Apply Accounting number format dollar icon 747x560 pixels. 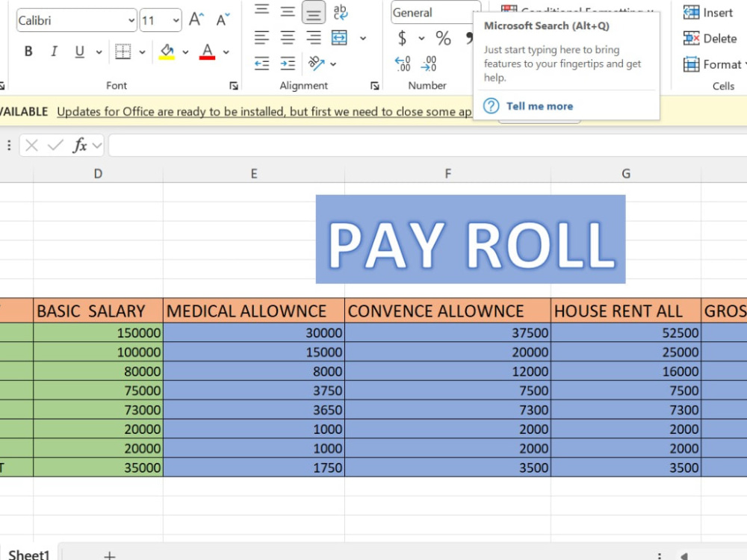(x=402, y=38)
